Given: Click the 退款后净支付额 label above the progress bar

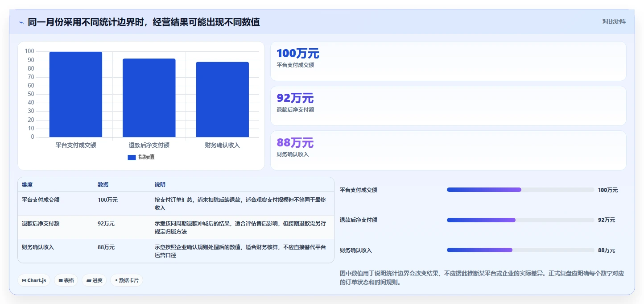Looking at the screenshot, I should (x=359, y=220).
